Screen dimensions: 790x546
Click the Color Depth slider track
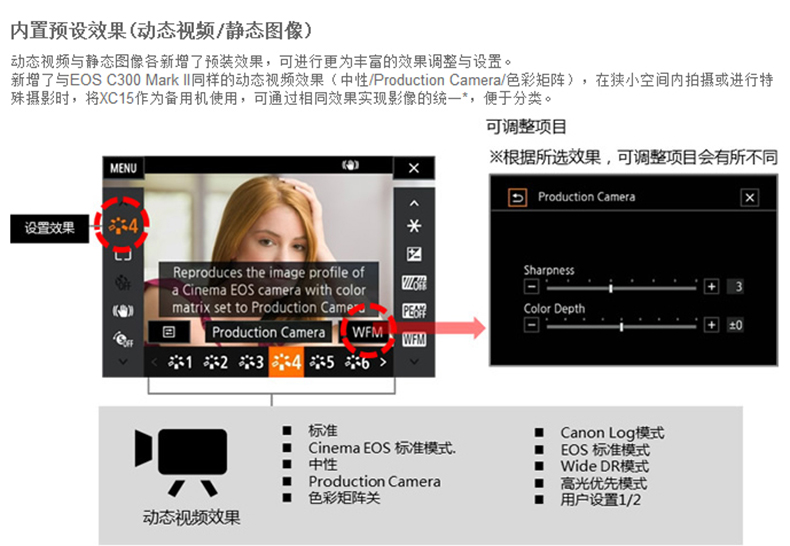click(x=621, y=326)
